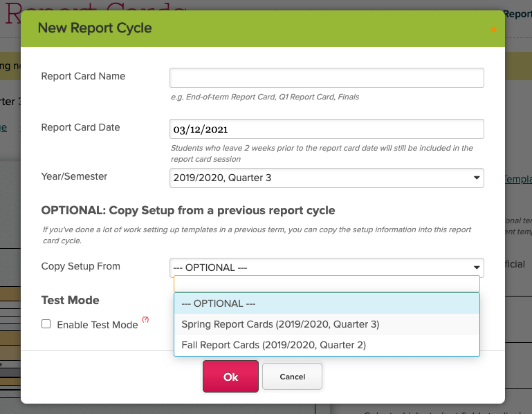Pick Fall Report Cards (2019/2020, Quarter 2)
Screen dimensions: 532x414
pos(327,345)
